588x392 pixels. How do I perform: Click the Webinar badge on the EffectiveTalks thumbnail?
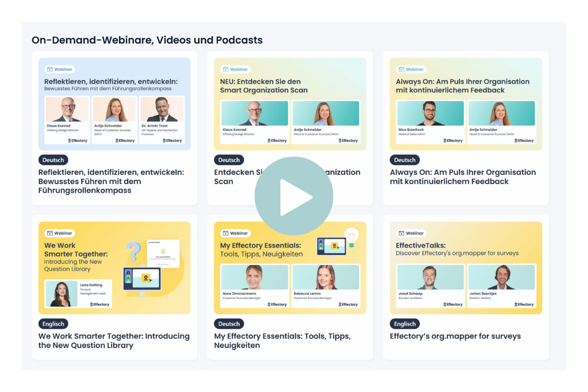pos(411,233)
